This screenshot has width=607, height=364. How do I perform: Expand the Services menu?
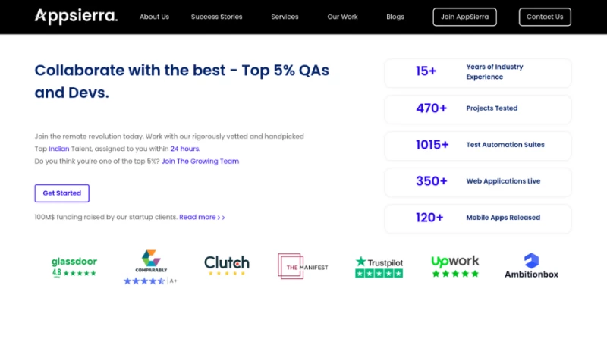(x=285, y=17)
